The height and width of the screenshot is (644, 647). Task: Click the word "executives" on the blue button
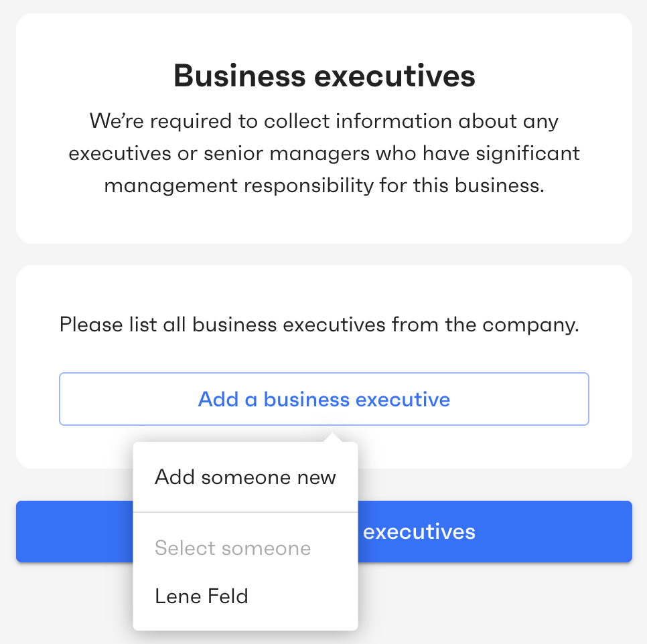click(x=419, y=532)
